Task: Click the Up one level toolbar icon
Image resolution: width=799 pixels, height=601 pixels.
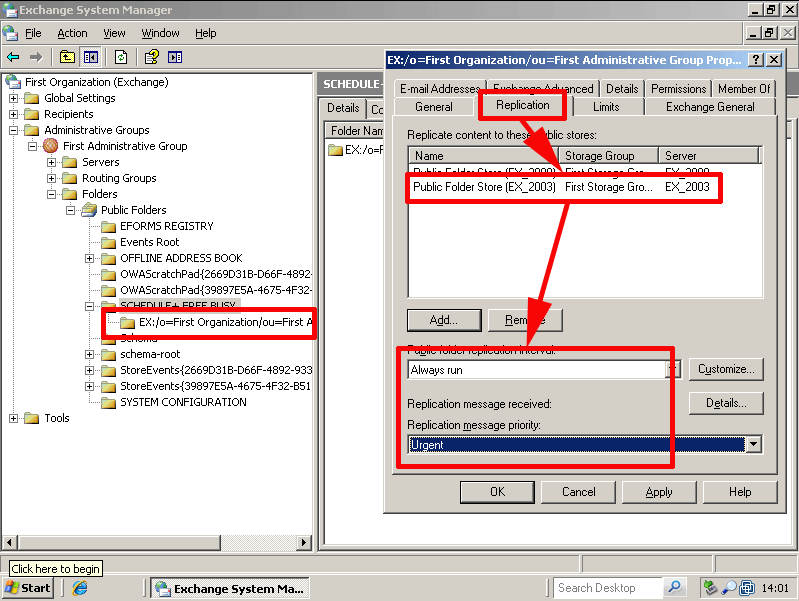Action: coord(67,57)
